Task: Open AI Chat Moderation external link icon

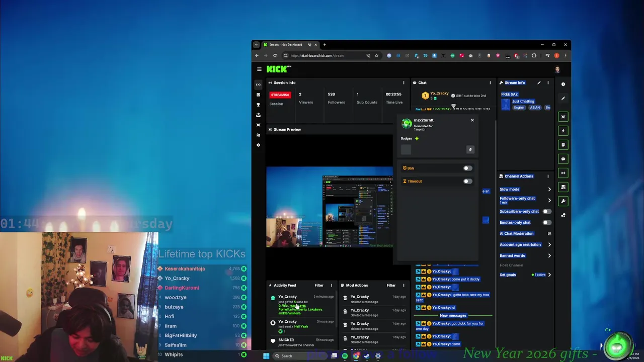Action: tap(549, 233)
